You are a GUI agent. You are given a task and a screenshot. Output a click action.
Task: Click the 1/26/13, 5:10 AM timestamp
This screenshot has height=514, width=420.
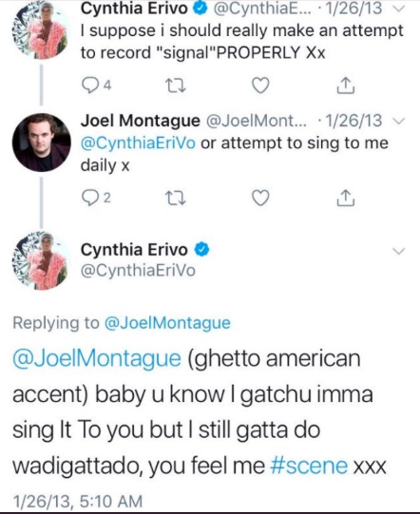point(77,501)
